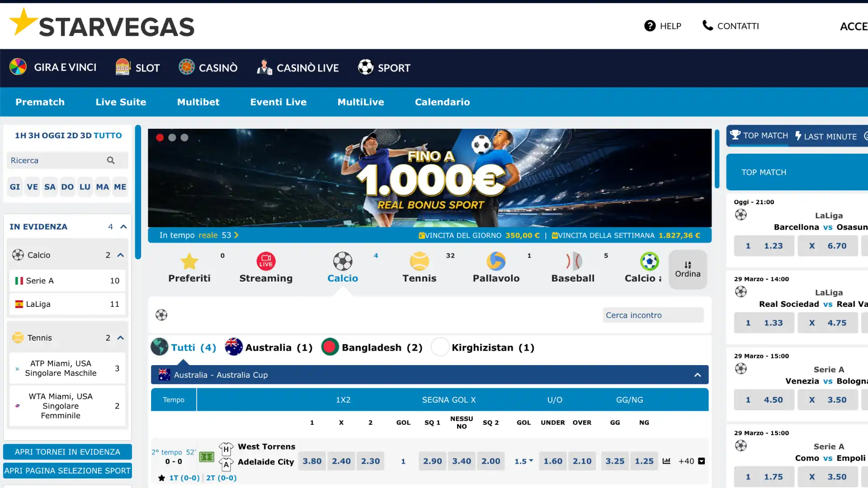
Task: Switch to the Last Minute tab
Action: (x=826, y=136)
